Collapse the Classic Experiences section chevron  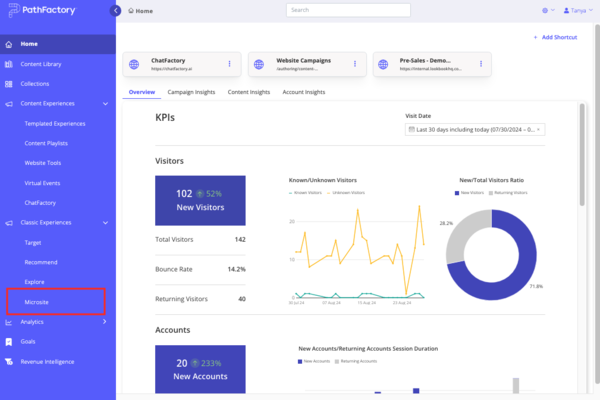pos(105,223)
